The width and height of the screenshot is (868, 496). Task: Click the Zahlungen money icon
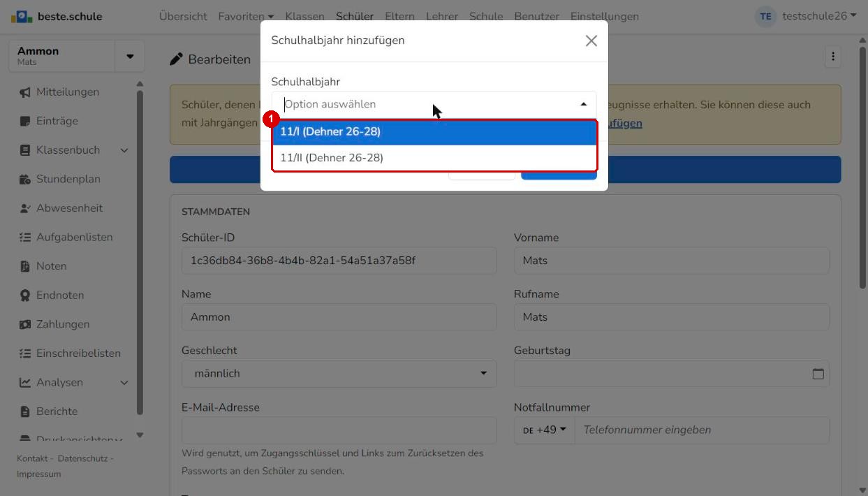click(x=25, y=324)
